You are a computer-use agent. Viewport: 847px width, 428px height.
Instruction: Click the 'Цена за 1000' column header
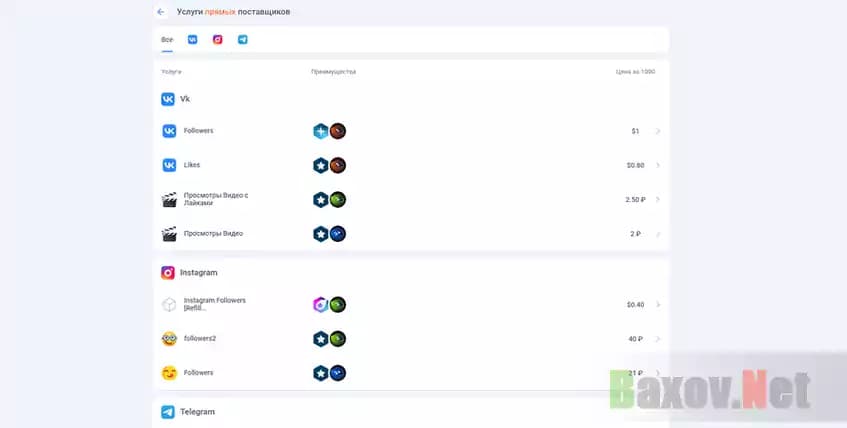635,72
